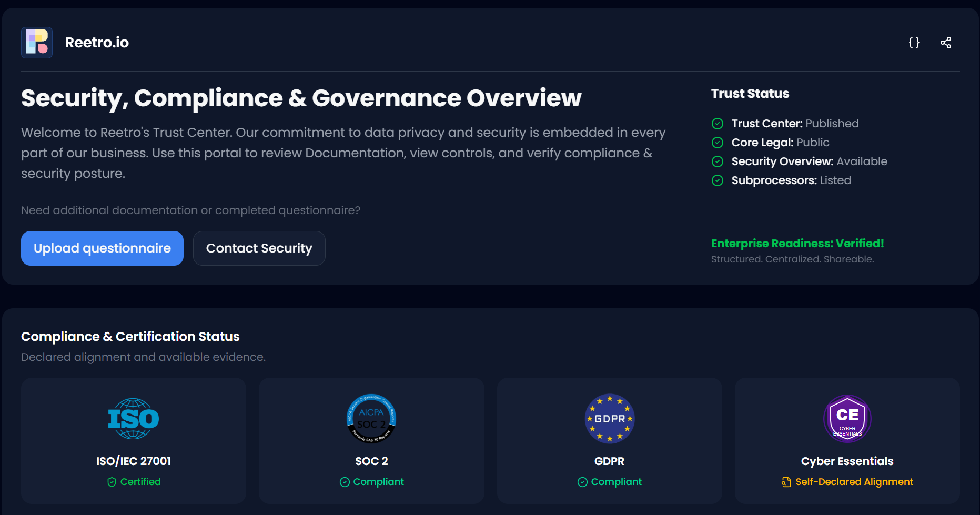Click the Subprocessors: Listed status line
980x515 pixels.
pos(791,180)
